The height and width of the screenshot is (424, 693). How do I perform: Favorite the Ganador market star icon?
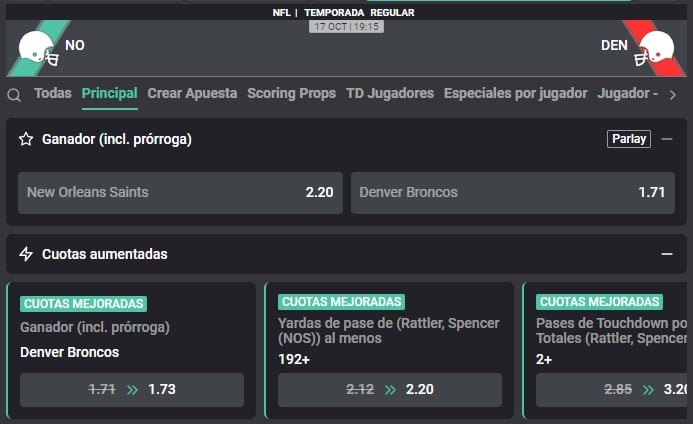pos(26,140)
